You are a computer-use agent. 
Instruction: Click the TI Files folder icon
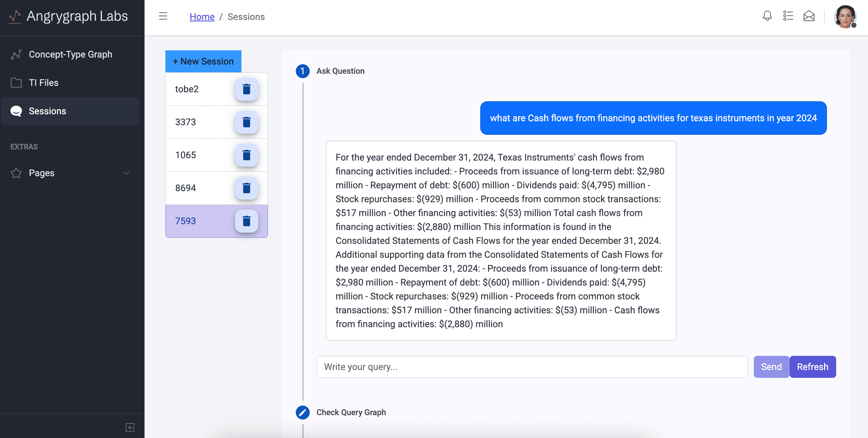click(x=16, y=82)
